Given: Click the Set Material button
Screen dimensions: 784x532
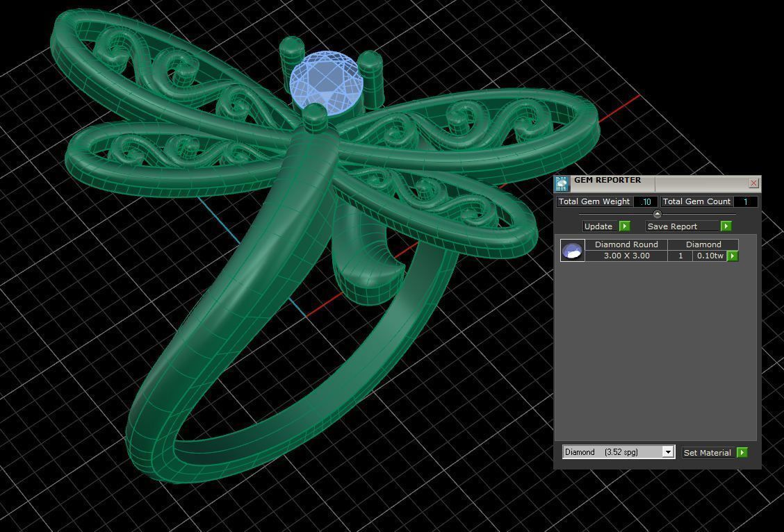Looking at the screenshot, I should 708,453.
